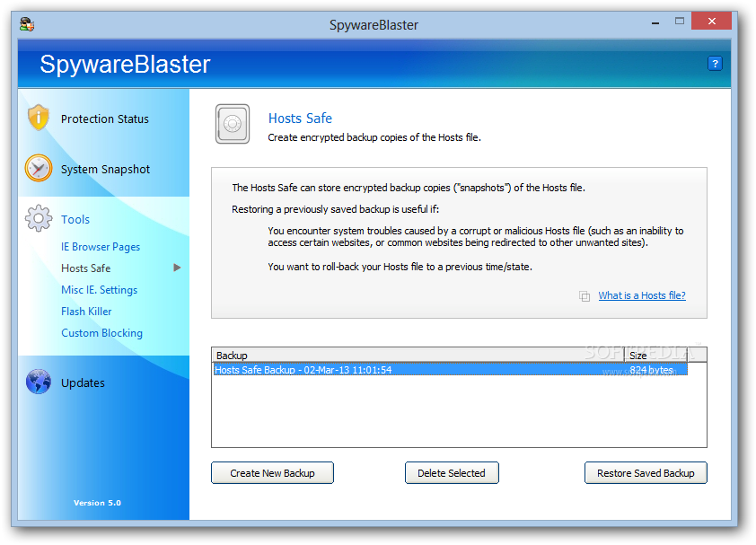Click the arrow next to Hosts Safe
This screenshot has height=545, width=756.
[177, 268]
